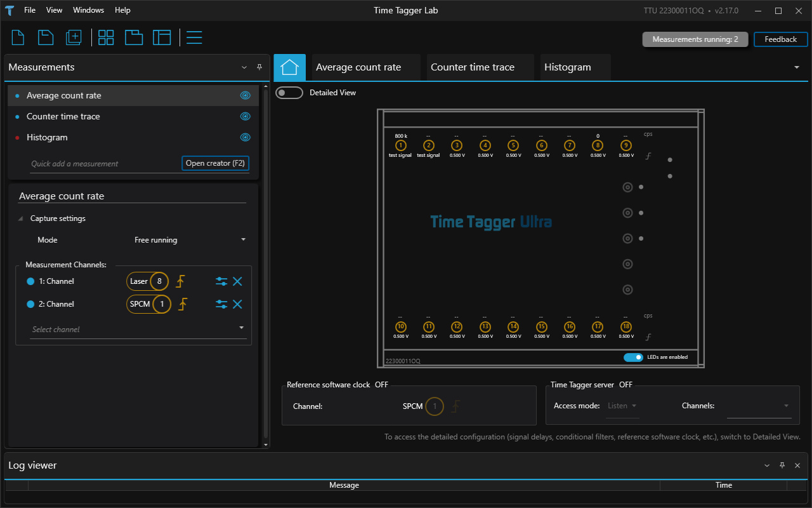The width and height of the screenshot is (812, 508).
Task: Open the server Channels dropdown
Action: [759, 406]
